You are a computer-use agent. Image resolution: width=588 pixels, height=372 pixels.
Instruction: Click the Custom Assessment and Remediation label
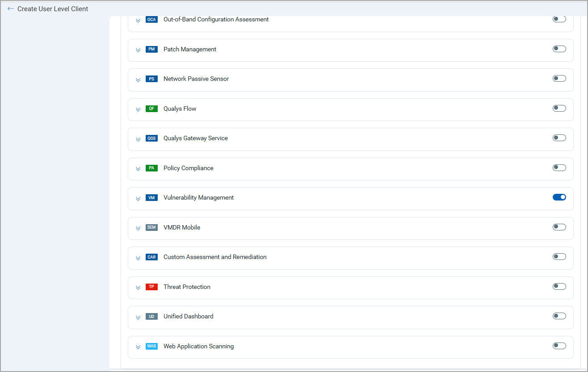[215, 257]
